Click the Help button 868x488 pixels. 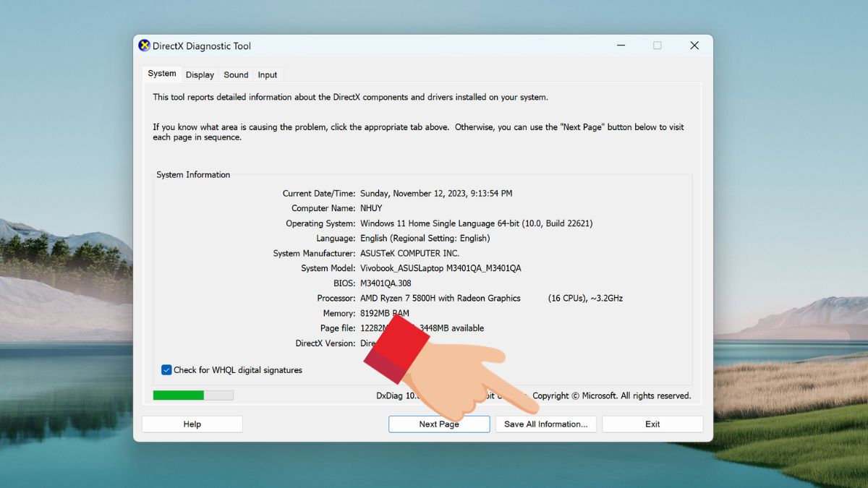(192, 424)
